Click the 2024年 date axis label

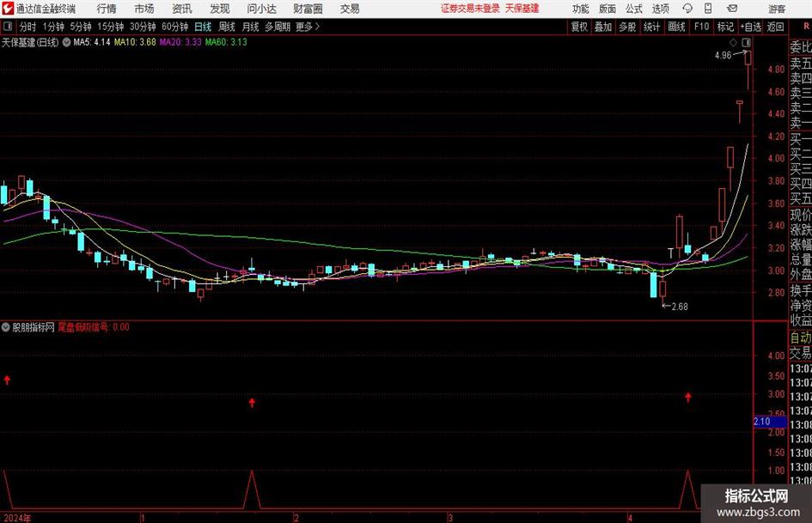pyautogui.click(x=17, y=518)
